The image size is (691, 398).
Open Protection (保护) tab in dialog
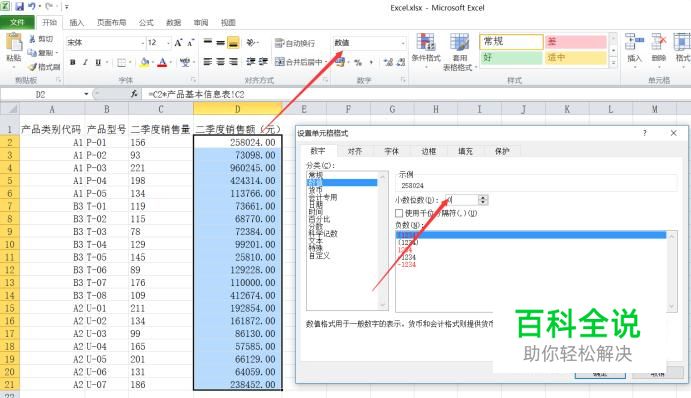pos(502,151)
